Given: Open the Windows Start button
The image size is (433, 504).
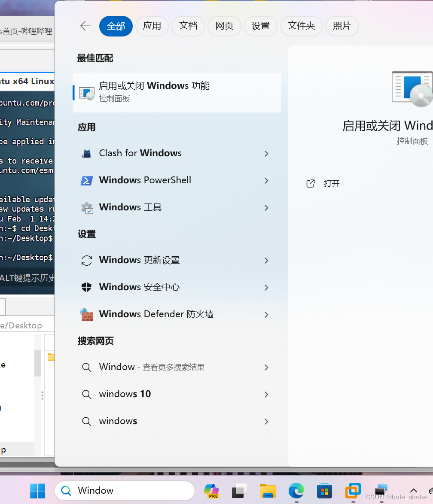Looking at the screenshot, I should [x=38, y=491].
